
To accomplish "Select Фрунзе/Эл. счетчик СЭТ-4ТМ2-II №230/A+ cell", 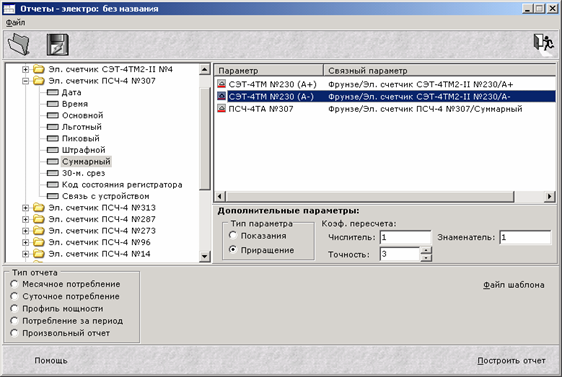I will [421, 84].
